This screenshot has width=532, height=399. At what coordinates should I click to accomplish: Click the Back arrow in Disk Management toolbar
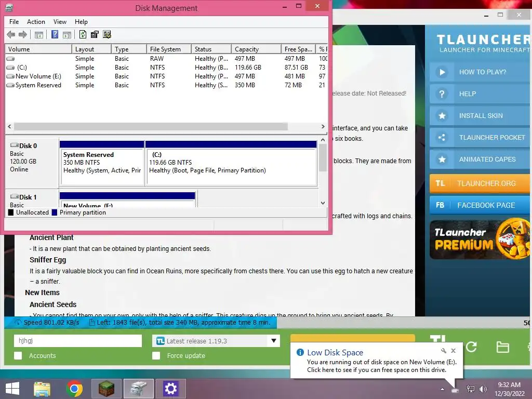(11, 35)
